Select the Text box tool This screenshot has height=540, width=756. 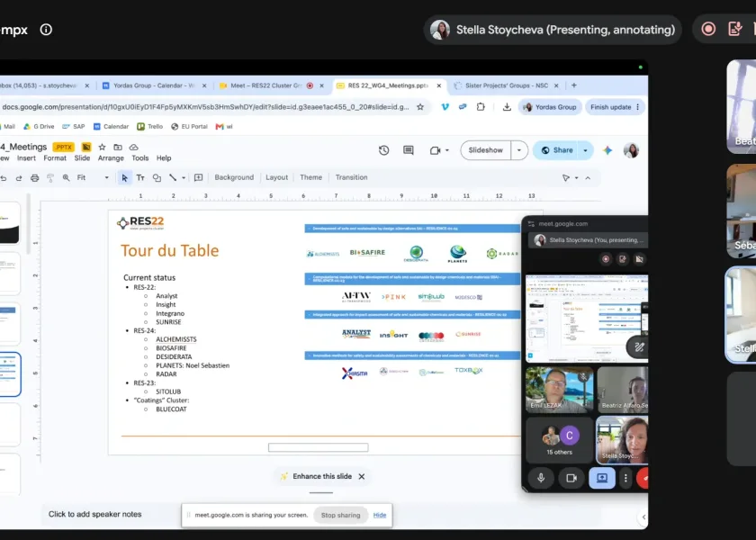(140, 178)
